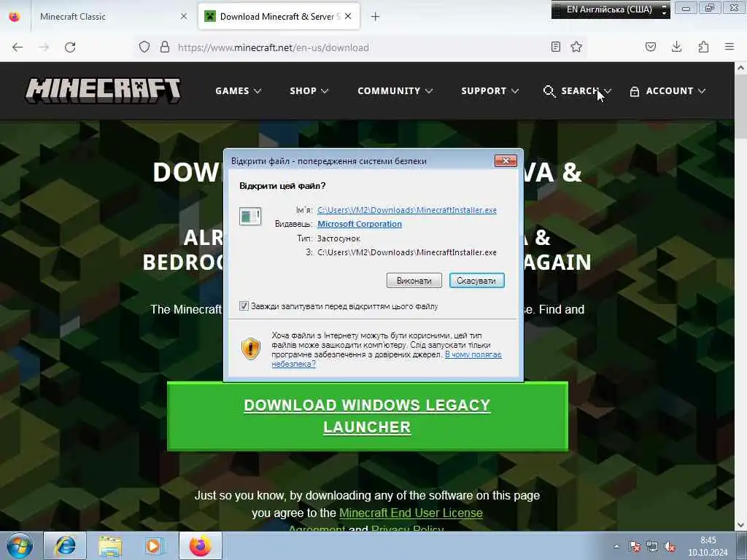Viewport: 747px width, 560px height.
Task: Close the Download Minecraft tab
Action: coord(348,16)
